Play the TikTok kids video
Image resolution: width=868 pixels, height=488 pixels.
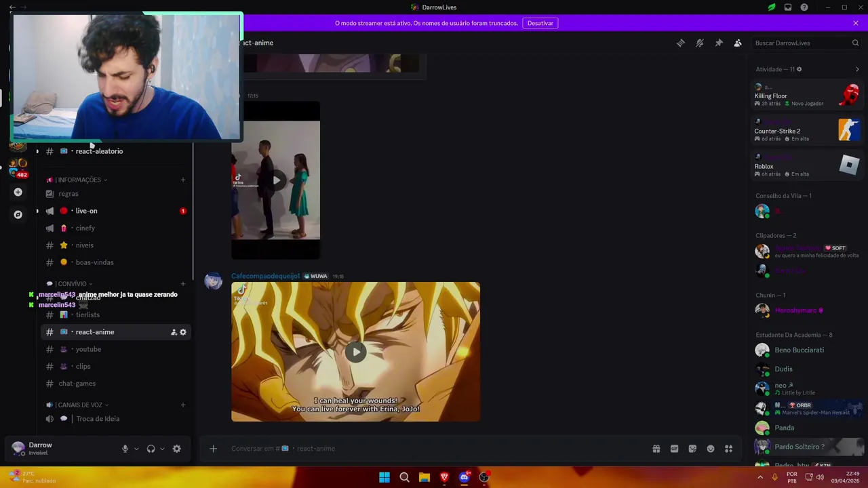(276, 180)
